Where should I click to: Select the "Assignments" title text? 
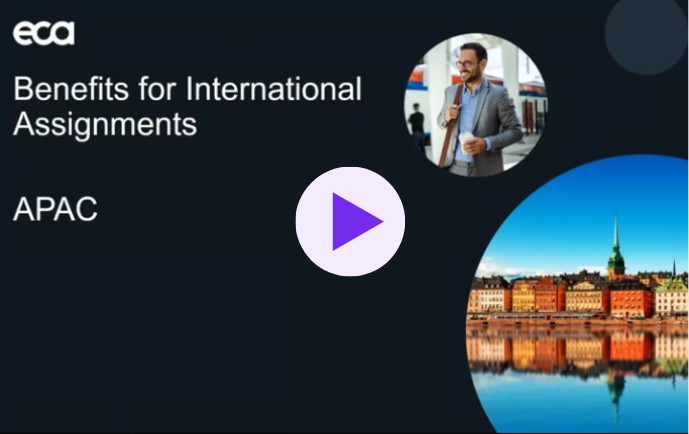pyautogui.click(x=105, y=125)
